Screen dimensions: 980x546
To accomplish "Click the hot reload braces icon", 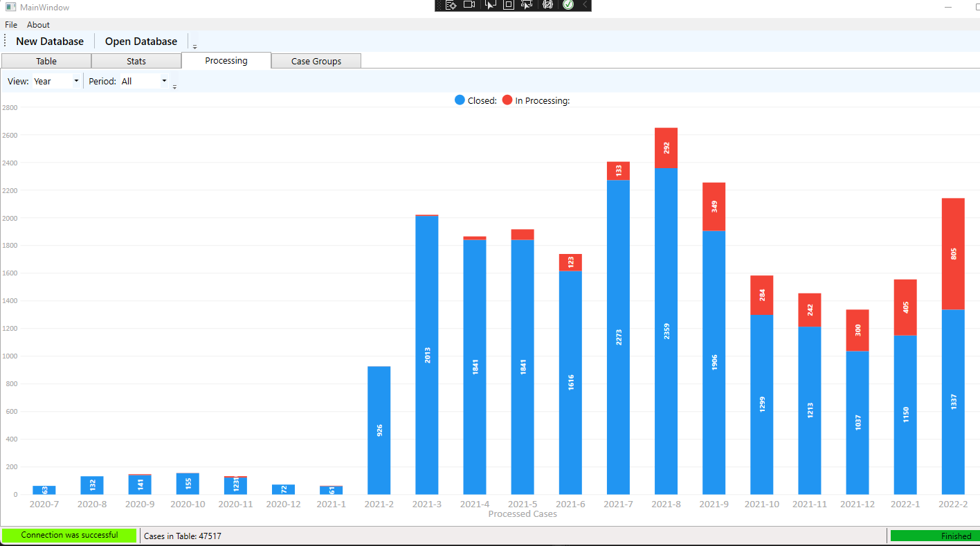I will click(547, 5).
